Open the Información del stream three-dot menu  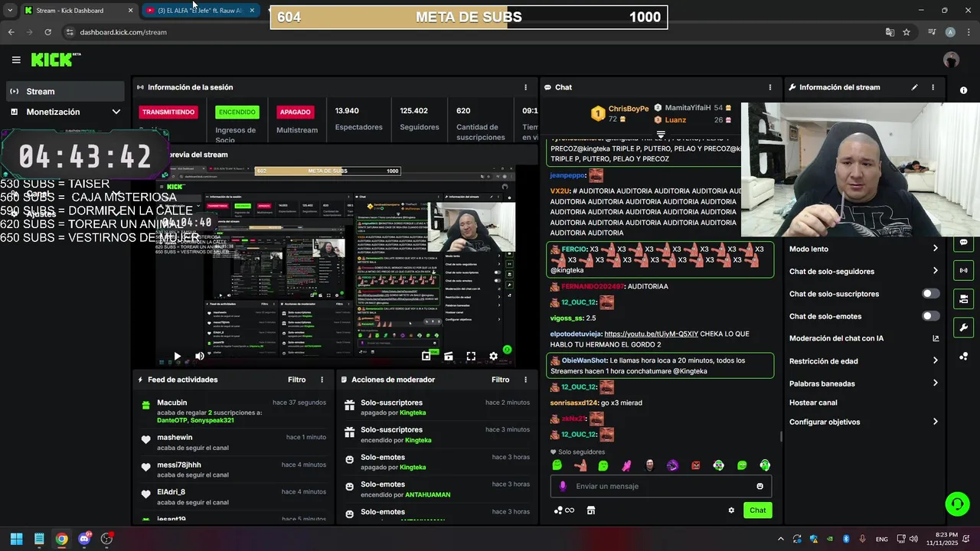tap(933, 87)
